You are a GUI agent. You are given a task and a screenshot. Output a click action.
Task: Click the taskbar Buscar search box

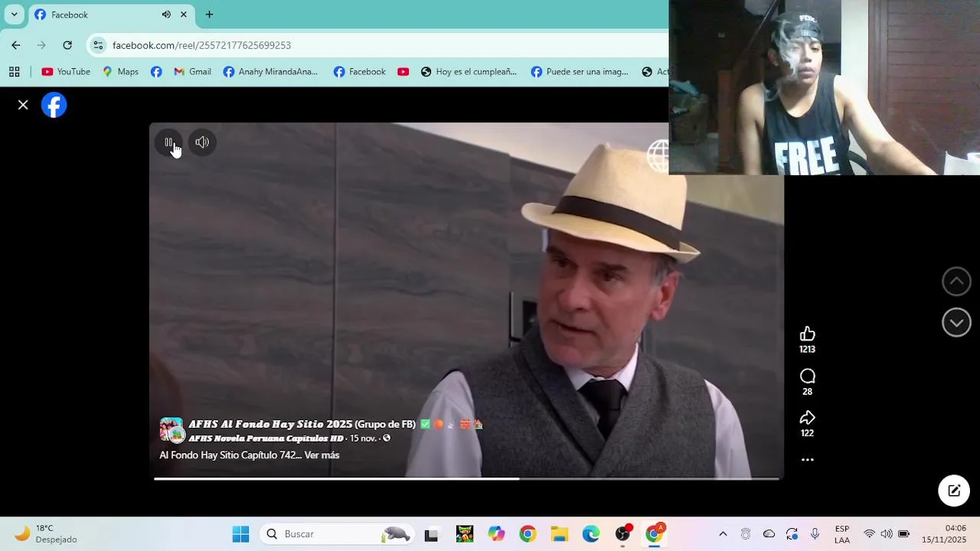[338, 534]
